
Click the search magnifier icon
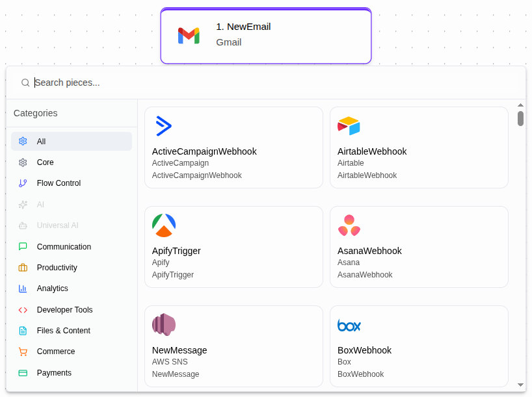coord(25,83)
